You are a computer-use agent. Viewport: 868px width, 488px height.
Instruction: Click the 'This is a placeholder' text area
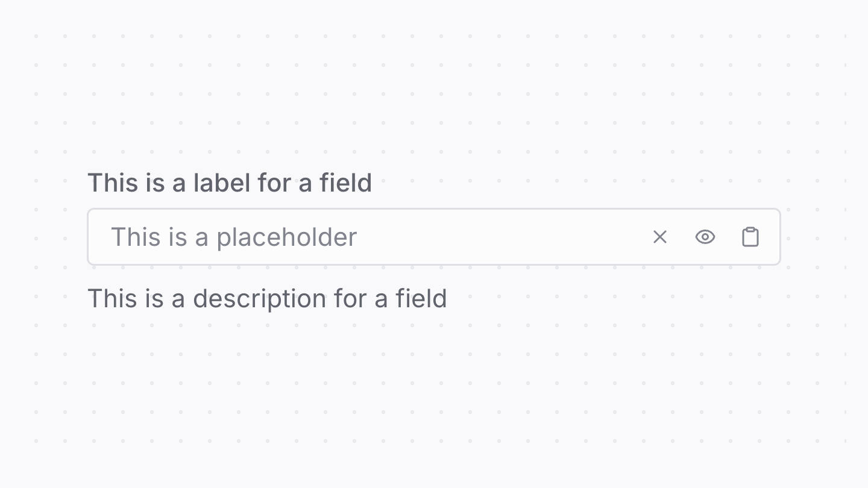coord(234,237)
